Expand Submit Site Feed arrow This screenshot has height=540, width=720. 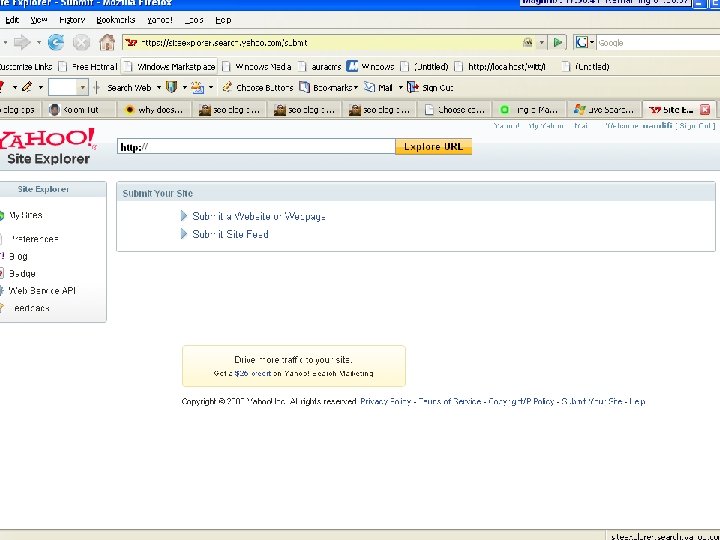[x=184, y=234]
